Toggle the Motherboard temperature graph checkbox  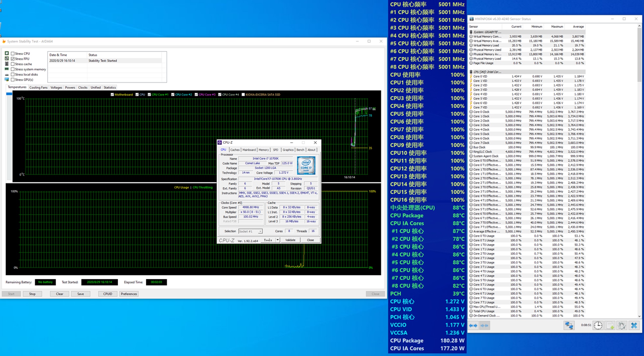(112, 95)
